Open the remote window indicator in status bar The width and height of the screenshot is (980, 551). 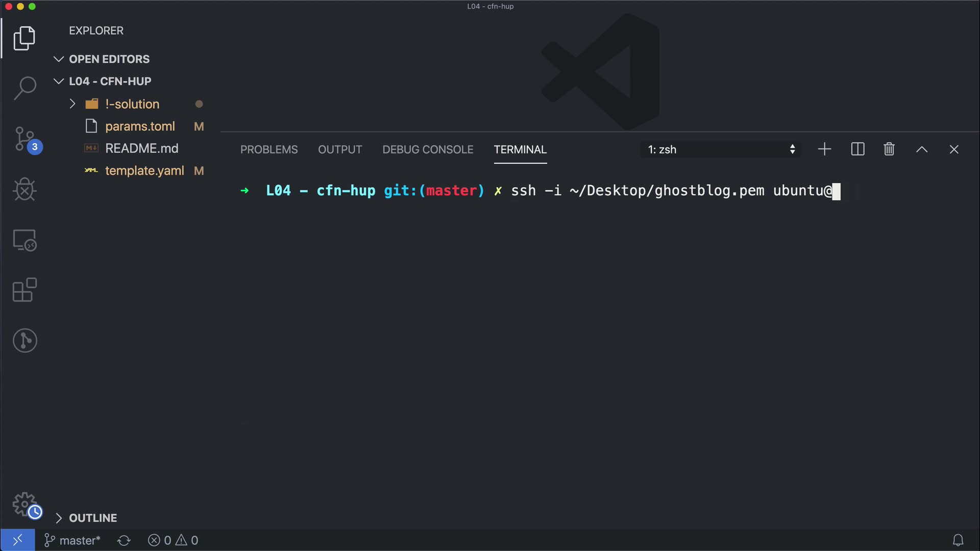pos(17,540)
